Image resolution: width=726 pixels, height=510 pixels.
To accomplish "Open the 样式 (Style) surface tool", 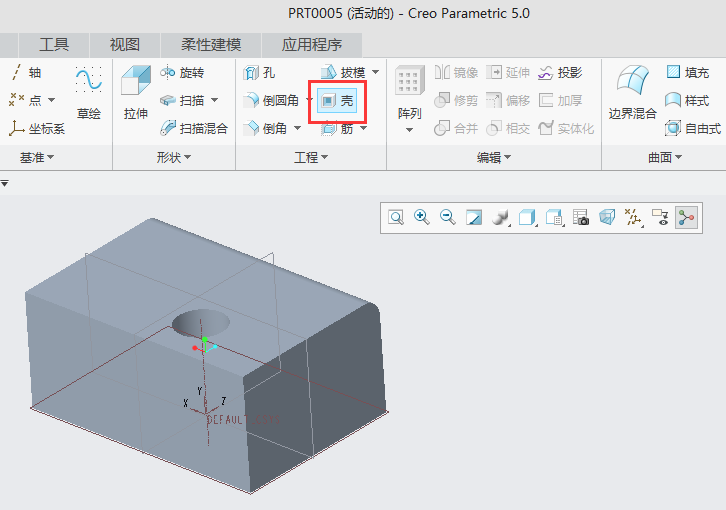I will (688, 101).
